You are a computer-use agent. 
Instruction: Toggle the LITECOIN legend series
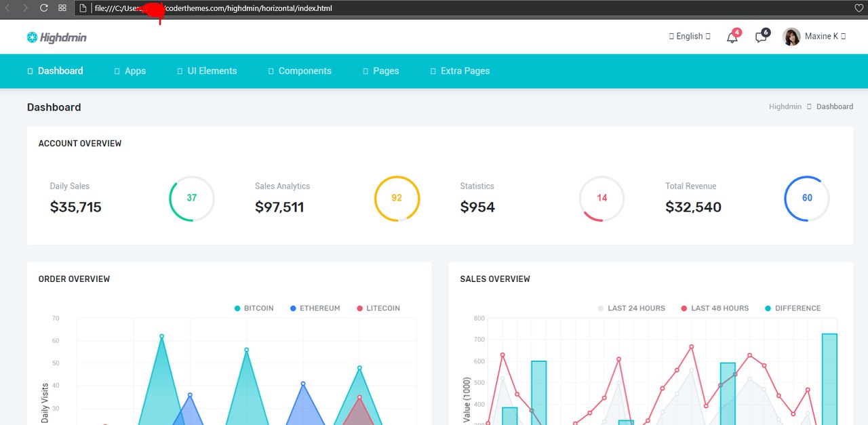tap(378, 308)
